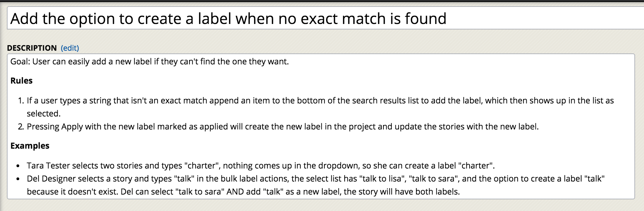The height and width of the screenshot is (211, 644).
Task: Click the DESCRIPTION section label
Action: pyautogui.click(x=32, y=48)
